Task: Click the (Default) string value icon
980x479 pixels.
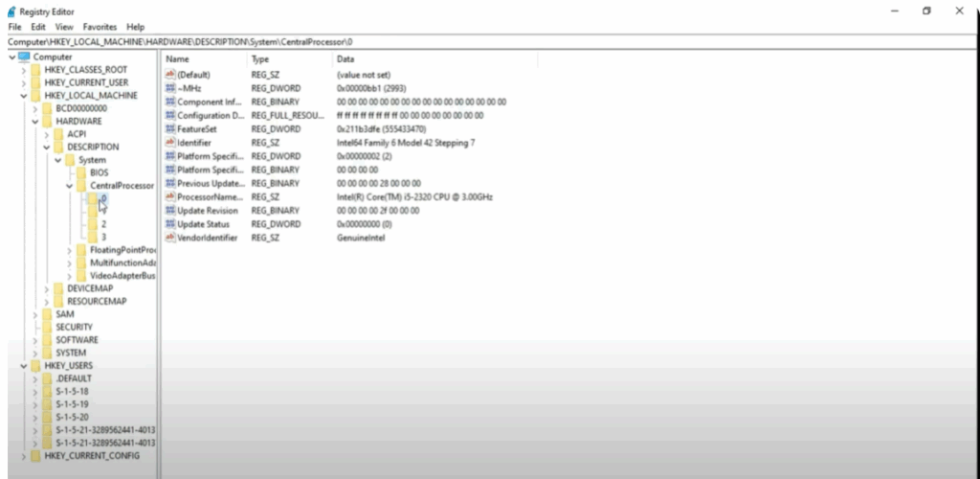Action: pos(170,75)
